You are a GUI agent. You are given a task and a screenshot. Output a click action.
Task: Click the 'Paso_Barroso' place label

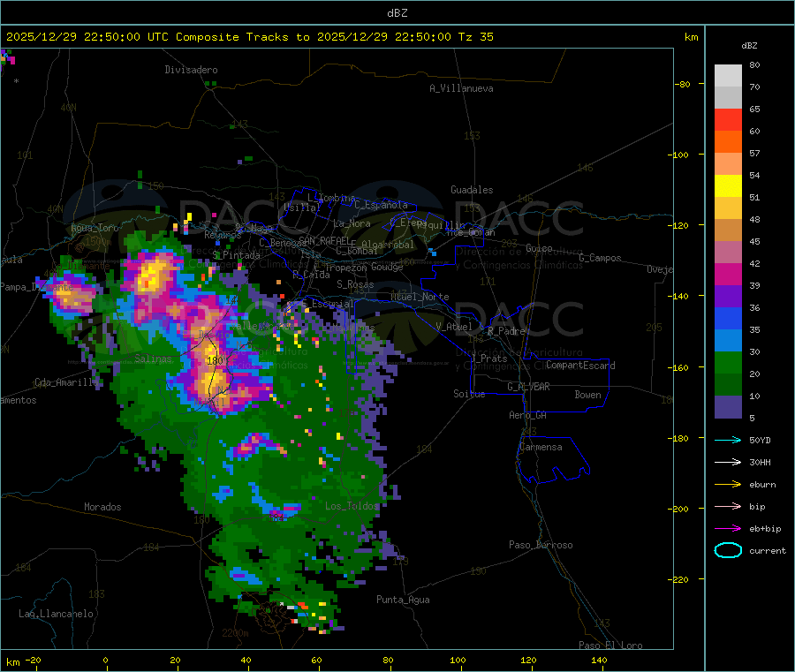click(x=541, y=545)
